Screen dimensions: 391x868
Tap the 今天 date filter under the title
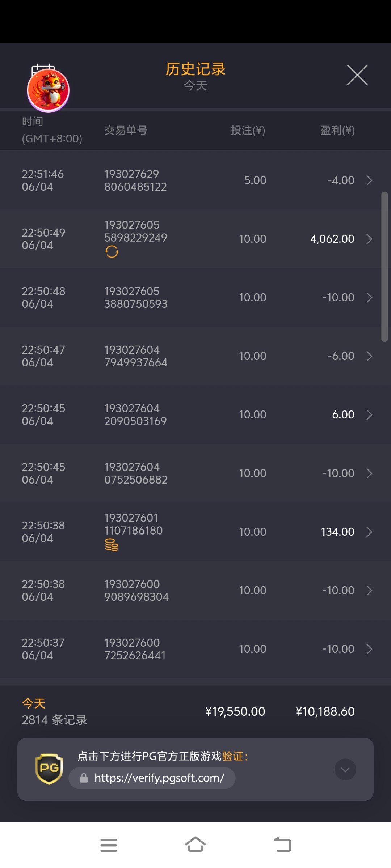[x=195, y=86]
